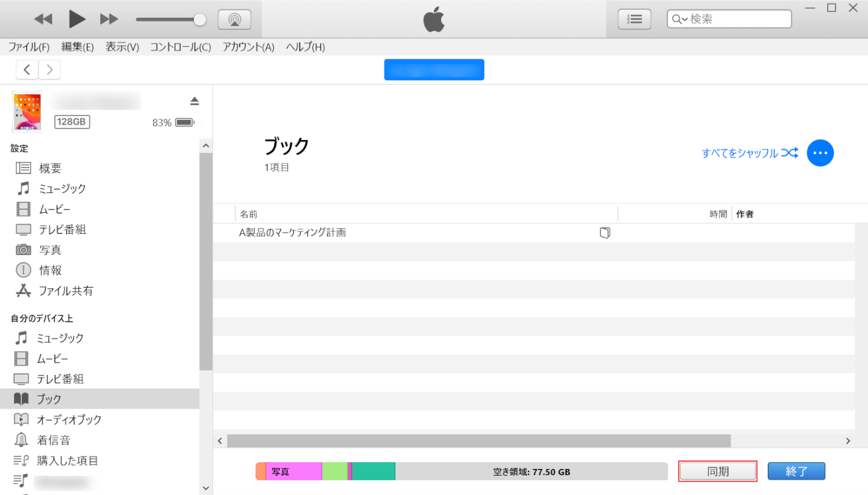Click the 写真 pink storage segment
The width and height of the screenshot is (868, 495).
[x=293, y=471]
